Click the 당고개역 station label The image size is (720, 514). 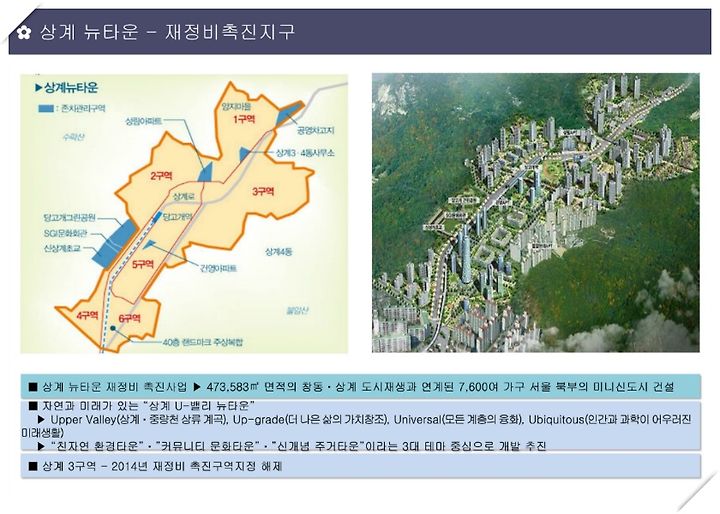click(177, 217)
